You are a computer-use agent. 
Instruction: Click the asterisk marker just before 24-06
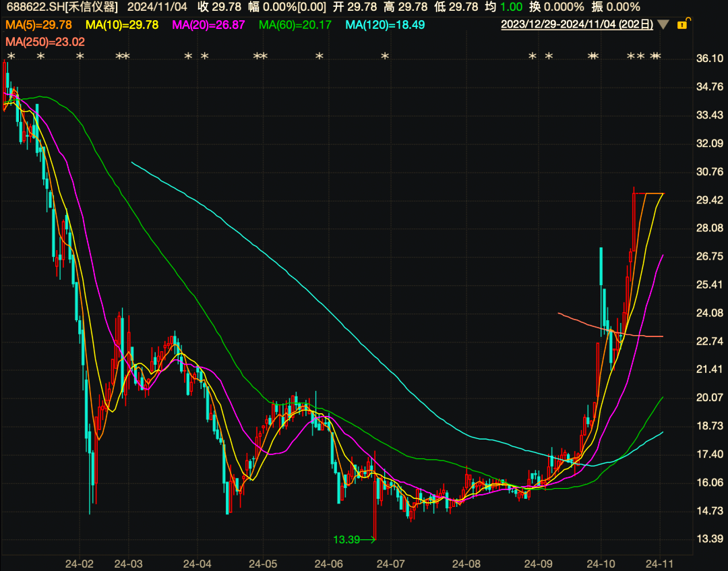coord(320,57)
